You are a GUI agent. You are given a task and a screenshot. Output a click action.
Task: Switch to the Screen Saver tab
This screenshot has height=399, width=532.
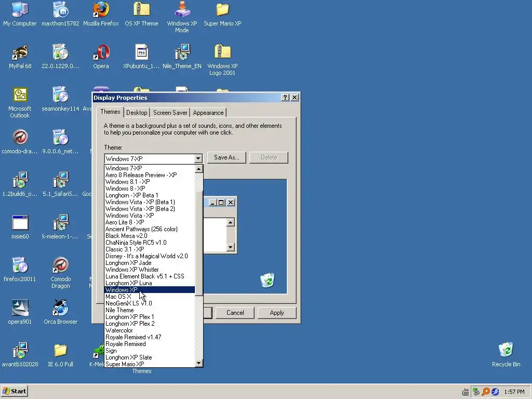click(170, 113)
